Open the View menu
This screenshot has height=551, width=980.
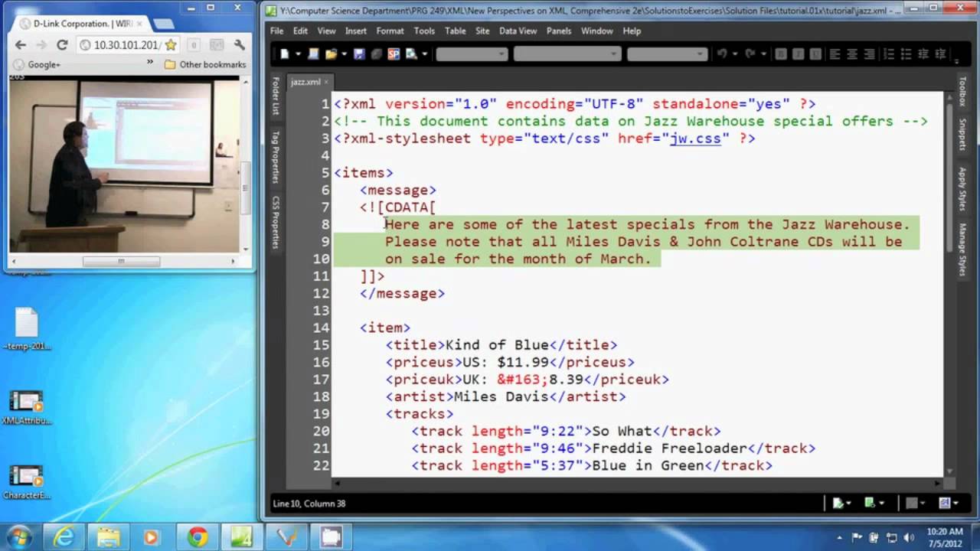point(326,31)
